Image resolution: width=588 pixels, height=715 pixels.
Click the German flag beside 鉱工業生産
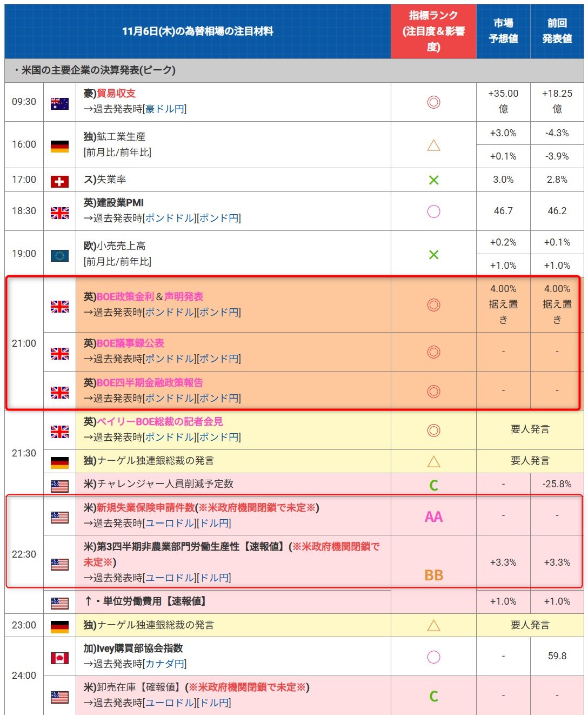coord(59,146)
